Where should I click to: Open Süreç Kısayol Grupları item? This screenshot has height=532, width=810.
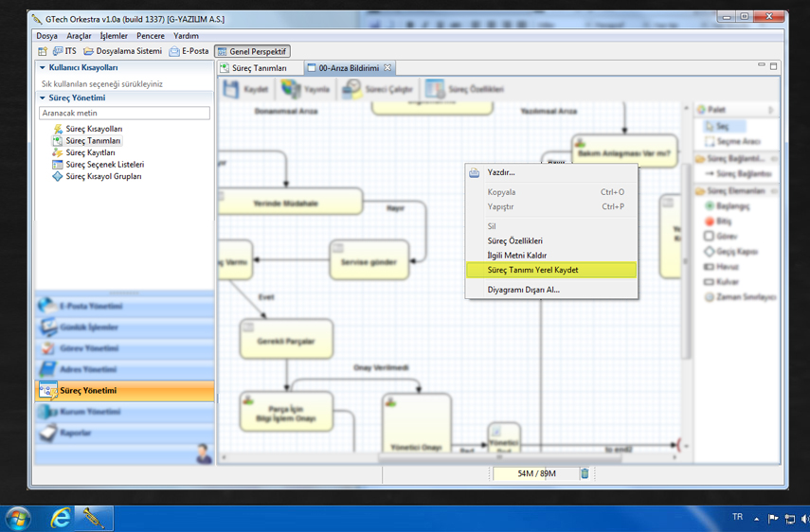[x=103, y=176]
